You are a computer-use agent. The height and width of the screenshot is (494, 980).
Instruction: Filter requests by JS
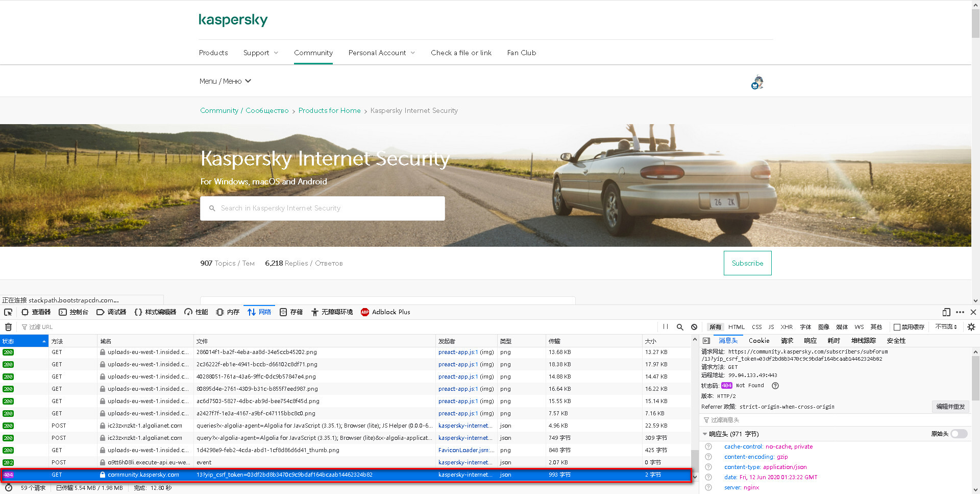tap(771, 327)
